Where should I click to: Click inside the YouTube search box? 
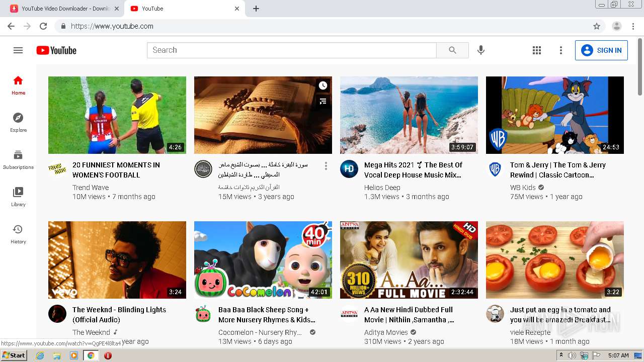tap(292, 50)
